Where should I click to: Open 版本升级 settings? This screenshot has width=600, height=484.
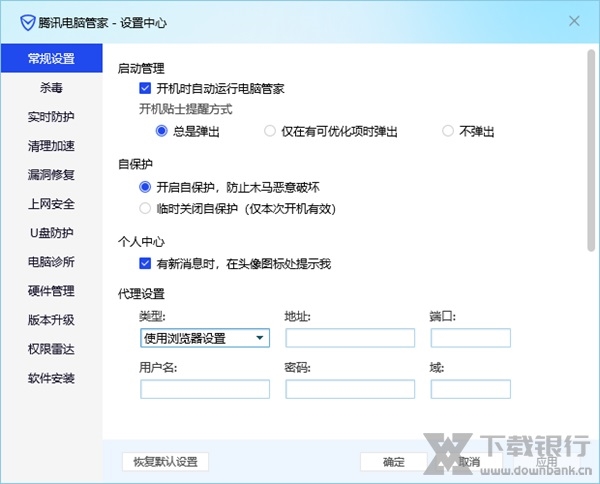[52, 320]
